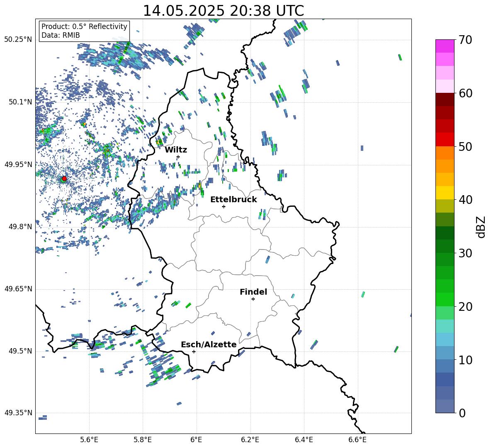The height and width of the screenshot is (448, 491).
Task: Click the Wiltz station cross marker
Action: (178, 157)
